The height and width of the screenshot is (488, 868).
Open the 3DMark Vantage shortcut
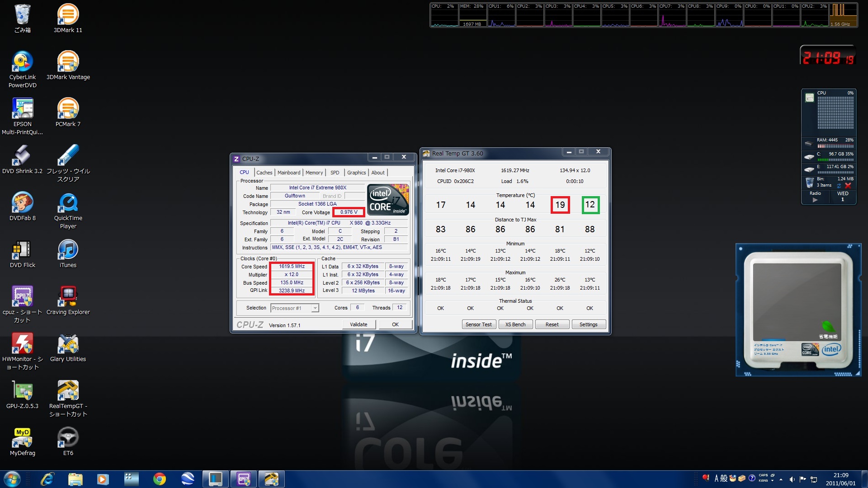click(x=68, y=65)
